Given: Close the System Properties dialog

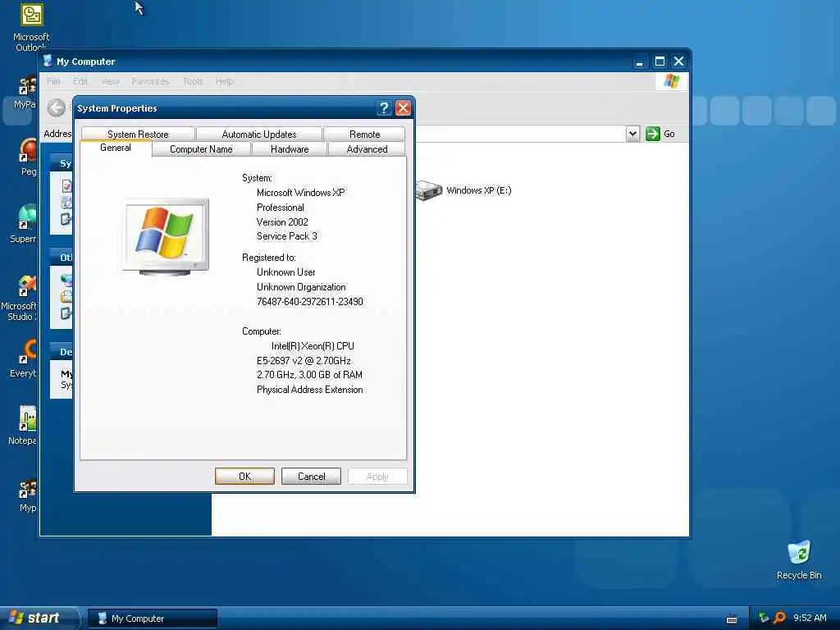Looking at the screenshot, I should [403, 108].
